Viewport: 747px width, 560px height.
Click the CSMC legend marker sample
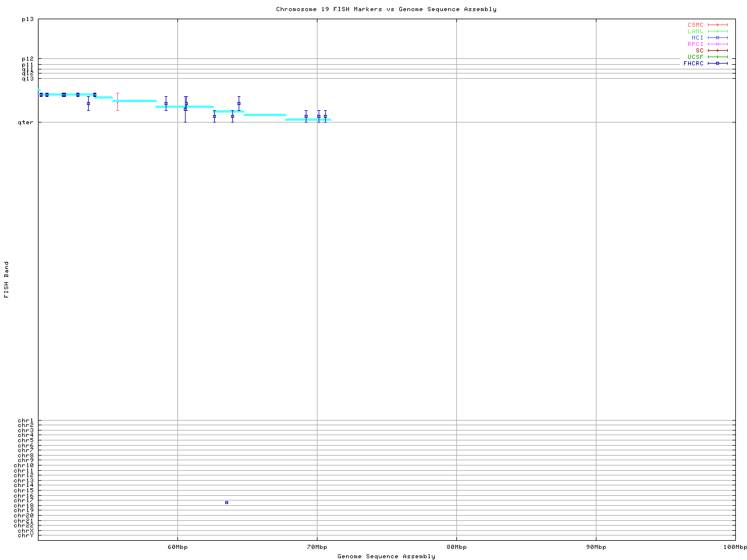[x=717, y=25]
